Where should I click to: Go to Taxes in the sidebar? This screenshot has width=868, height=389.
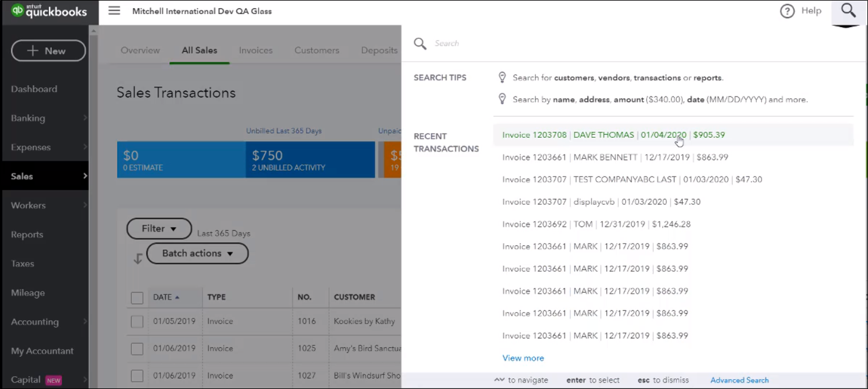tap(22, 264)
